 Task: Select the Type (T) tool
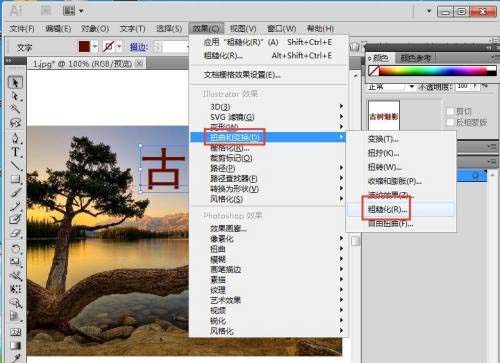pos(15,152)
